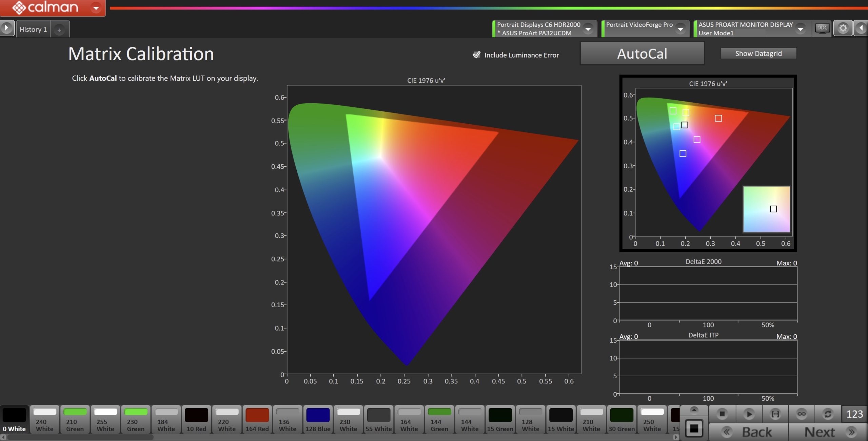Open the Calman main menu dropdown
This screenshot has width=868, height=441.
[96, 7]
